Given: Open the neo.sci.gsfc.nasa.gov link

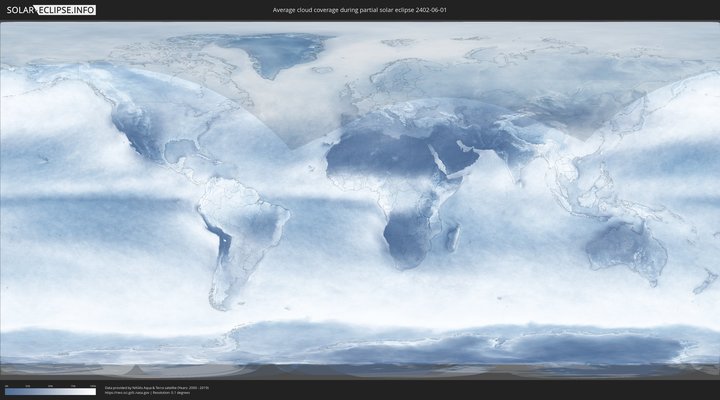Looking at the screenshot, I should point(127,393).
